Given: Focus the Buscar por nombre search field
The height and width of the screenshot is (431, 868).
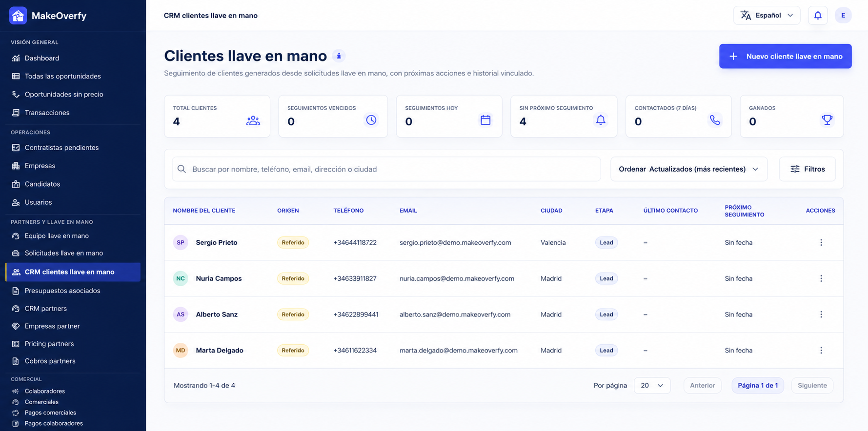Looking at the screenshot, I should click(x=386, y=169).
